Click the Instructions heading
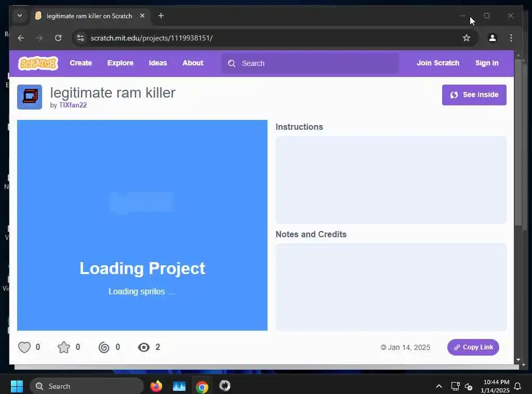 (299, 127)
